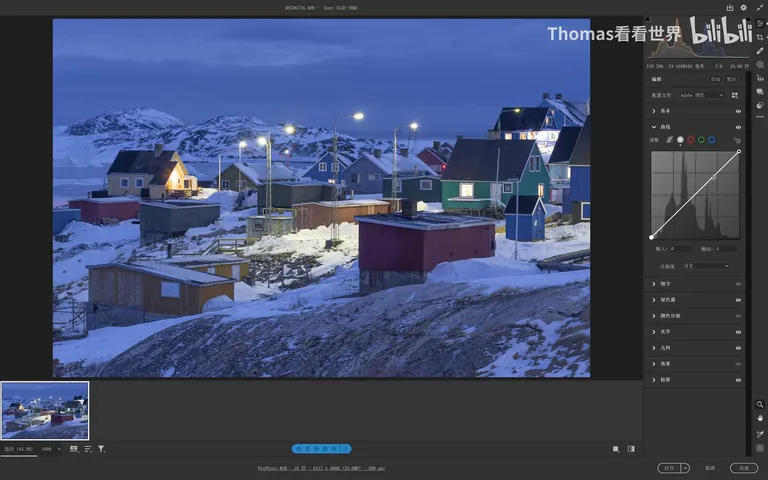The width and height of the screenshot is (768, 480).
Task: Expand the 细节 panel
Action: [x=654, y=284]
